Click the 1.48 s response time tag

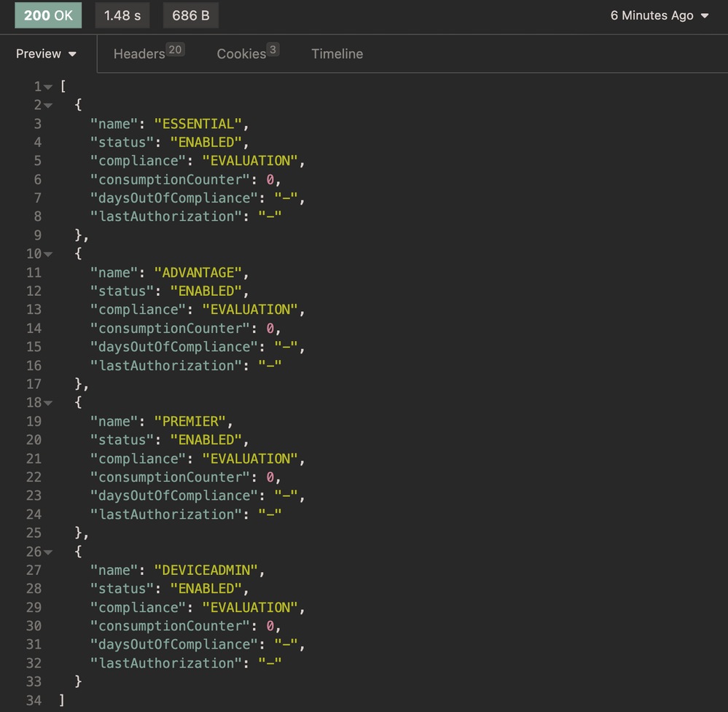[x=122, y=15]
